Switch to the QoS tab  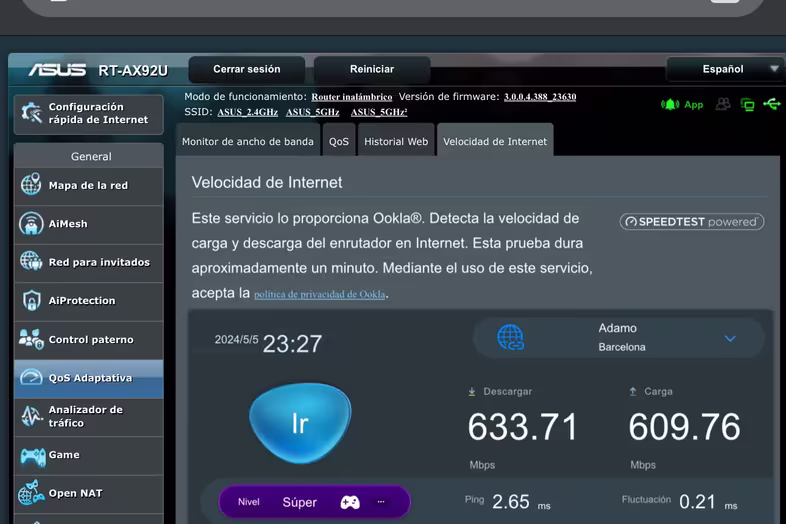pyautogui.click(x=339, y=141)
